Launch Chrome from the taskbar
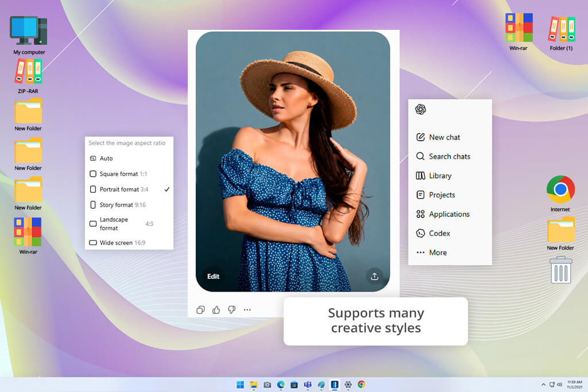Image resolution: width=588 pixels, height=392 pixels. click(362, 385)
